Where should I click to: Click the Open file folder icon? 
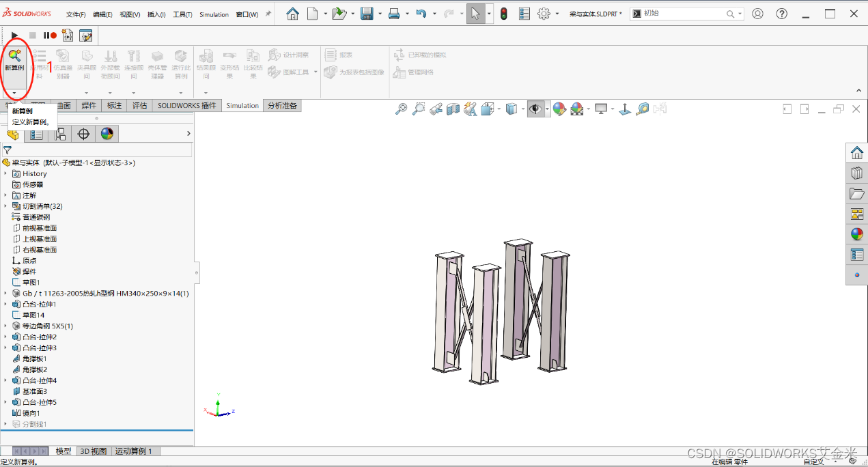[x=339, y=14]
